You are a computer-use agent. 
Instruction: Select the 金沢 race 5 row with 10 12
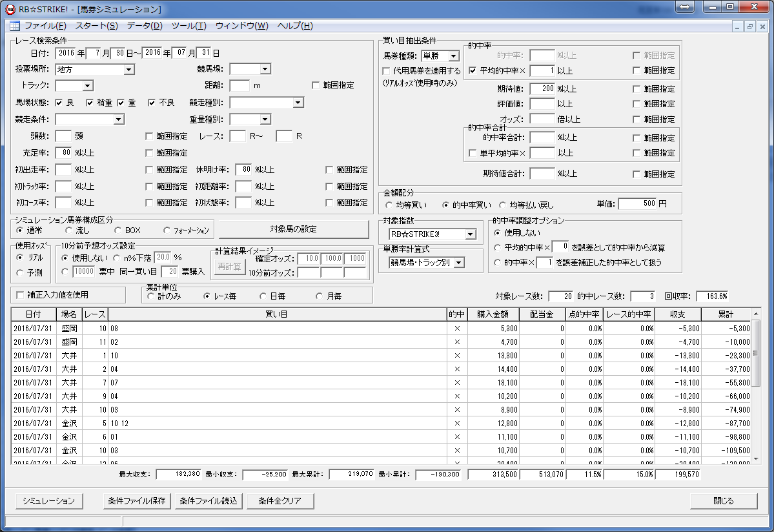381,424
